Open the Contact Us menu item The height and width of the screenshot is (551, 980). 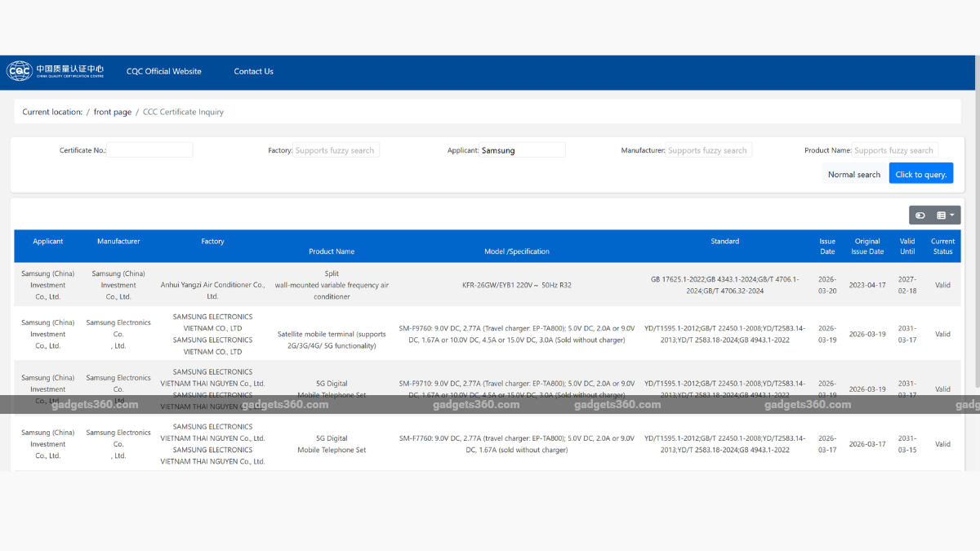pyautogui.click(x=253, y=72)
